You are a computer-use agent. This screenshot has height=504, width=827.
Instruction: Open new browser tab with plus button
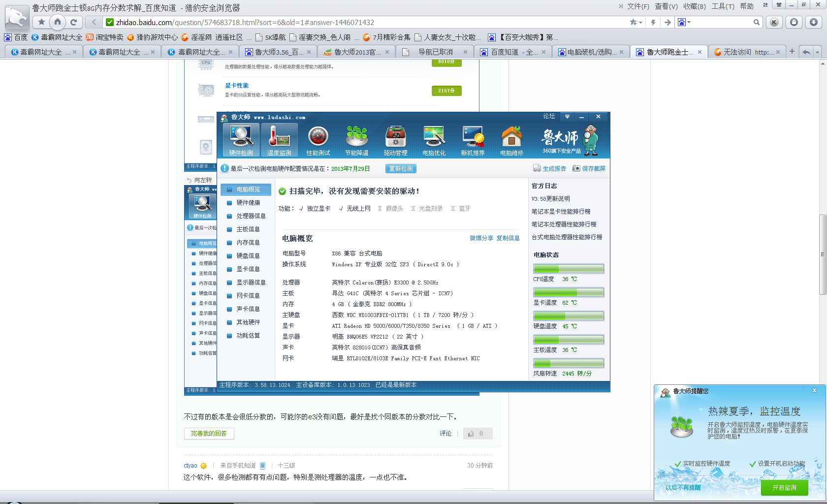[x=792, y=51]
